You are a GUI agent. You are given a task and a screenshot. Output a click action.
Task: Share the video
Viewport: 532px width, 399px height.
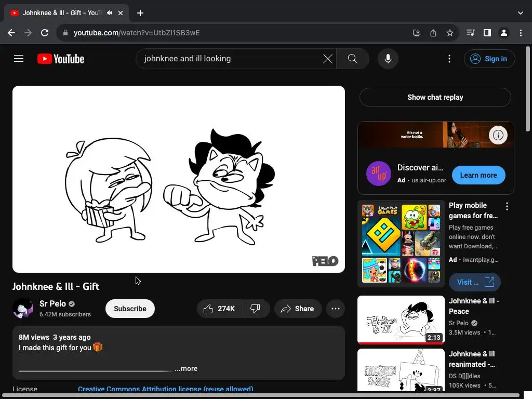(x=298, y=309)
